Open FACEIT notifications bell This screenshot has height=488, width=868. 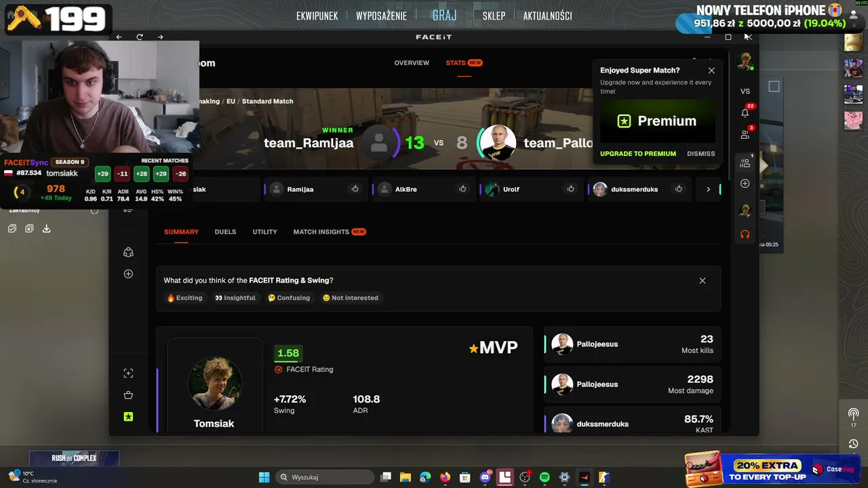pos(745,113)
